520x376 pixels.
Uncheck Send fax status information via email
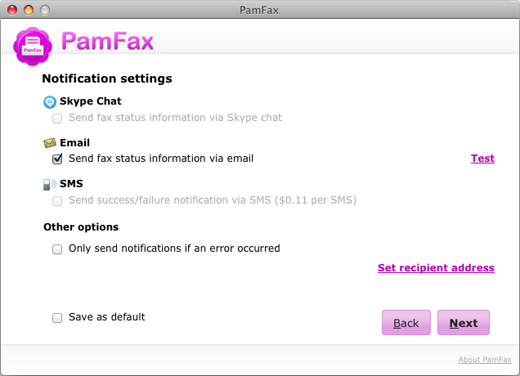tap(57, 159)
